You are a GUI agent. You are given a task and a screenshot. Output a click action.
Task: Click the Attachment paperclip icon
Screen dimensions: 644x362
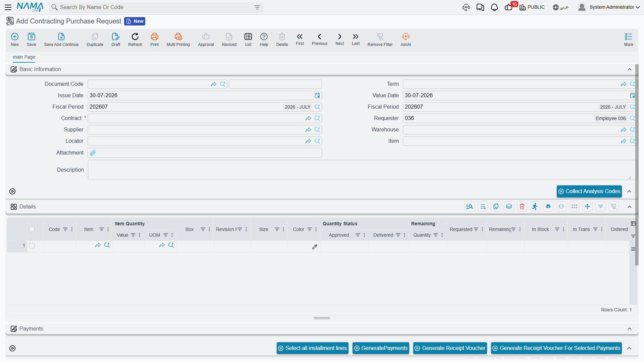[93, 153]
